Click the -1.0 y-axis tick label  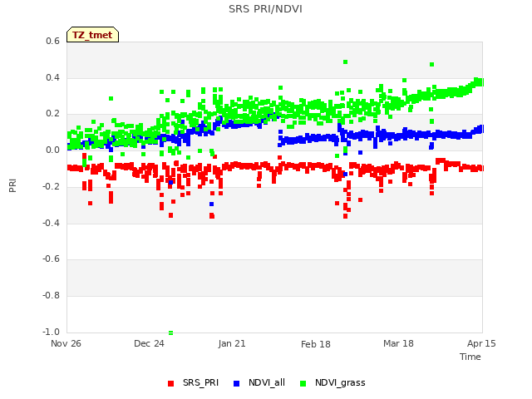pyautogui.click(x=51, y=332)
